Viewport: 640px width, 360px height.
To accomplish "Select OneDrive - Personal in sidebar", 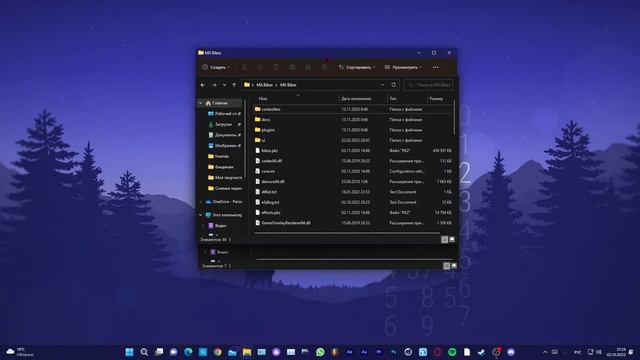I will 224,202.
